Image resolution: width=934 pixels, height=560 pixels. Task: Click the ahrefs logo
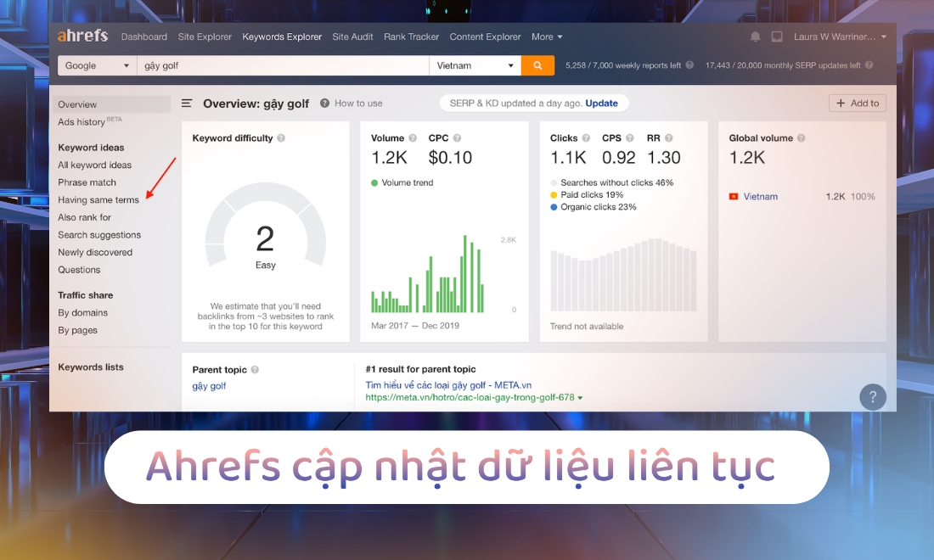click(x=82, y=36)
